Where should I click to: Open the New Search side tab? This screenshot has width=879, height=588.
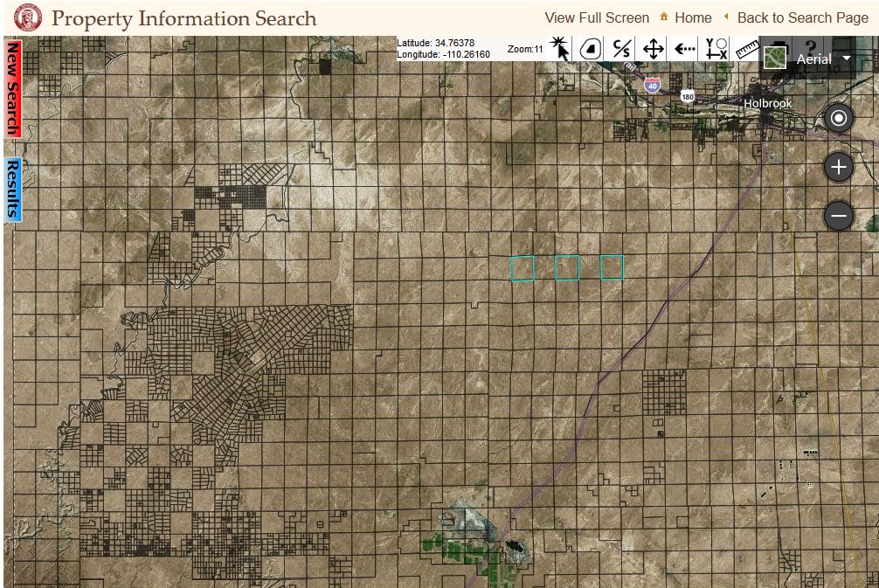click(x=13, y=88)
